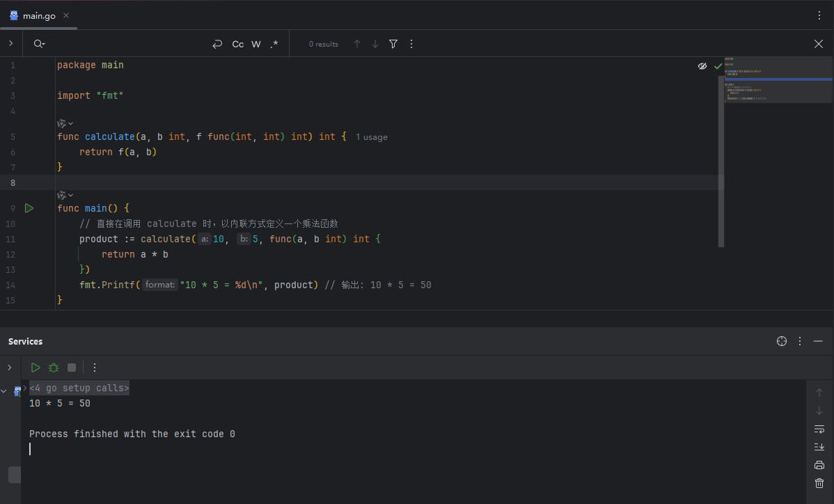This screenshot has width=834, height=504.
Task: Stop the running process in Services
Action: (72, 368)
